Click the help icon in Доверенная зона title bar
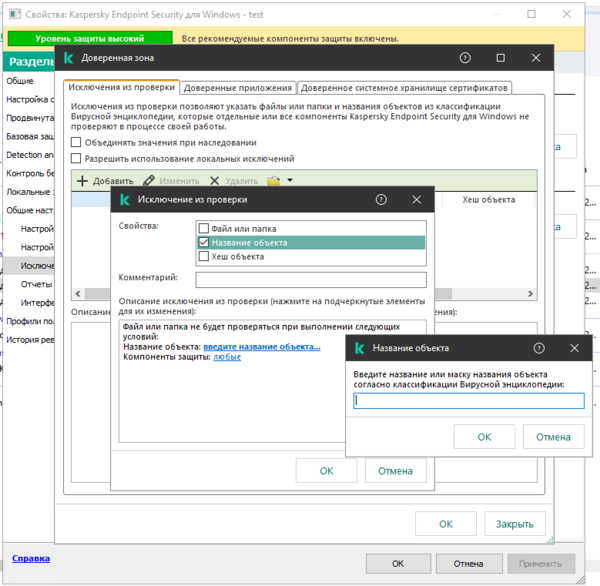This screenshot has width=600, height=586. click(465, 59)
